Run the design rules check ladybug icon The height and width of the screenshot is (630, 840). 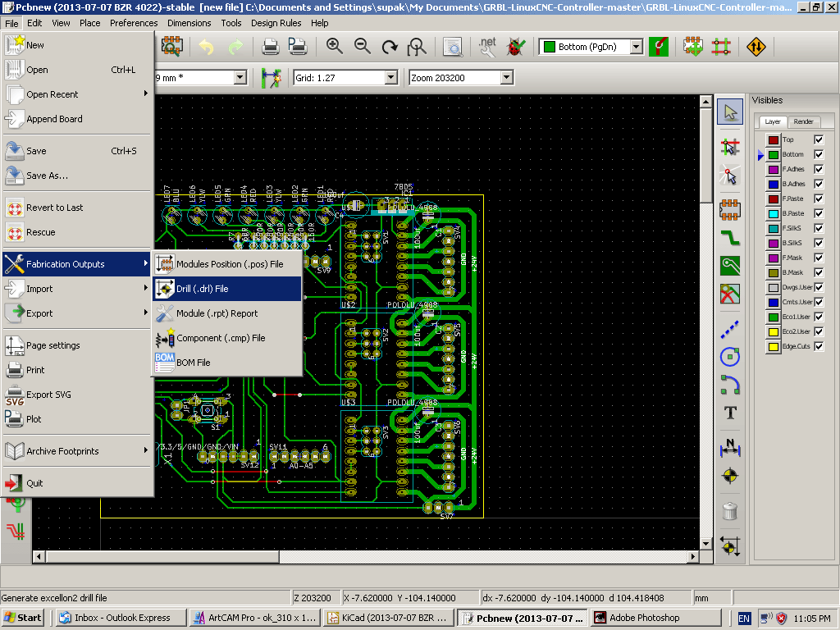point(516,47)
